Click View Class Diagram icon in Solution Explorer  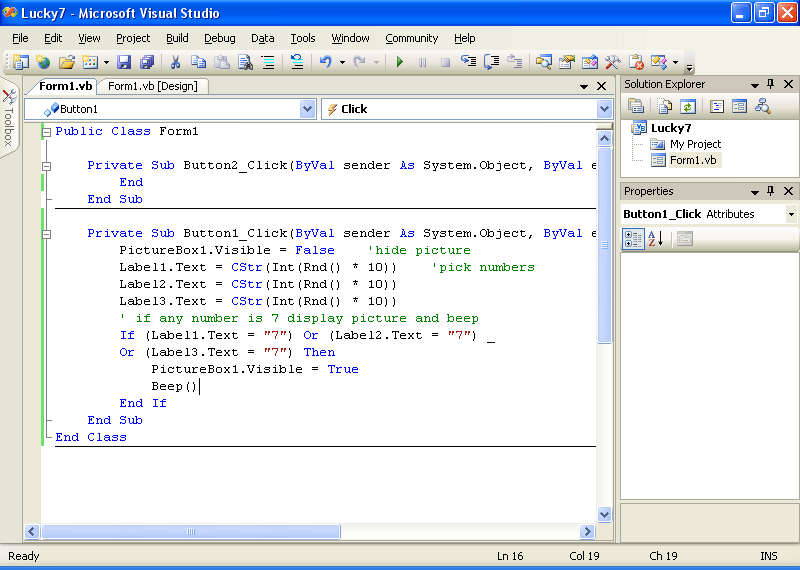click(x=763, y=106)
